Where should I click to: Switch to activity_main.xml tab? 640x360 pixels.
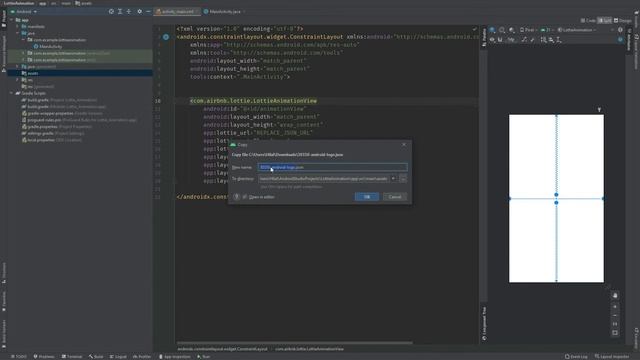tap(176, 11)
